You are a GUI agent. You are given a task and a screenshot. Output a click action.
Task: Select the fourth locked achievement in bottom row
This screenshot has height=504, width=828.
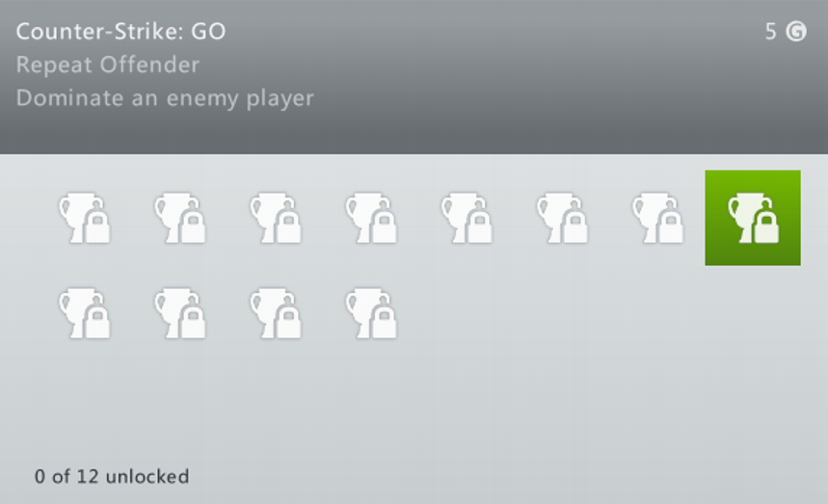[x=371, y=313]
